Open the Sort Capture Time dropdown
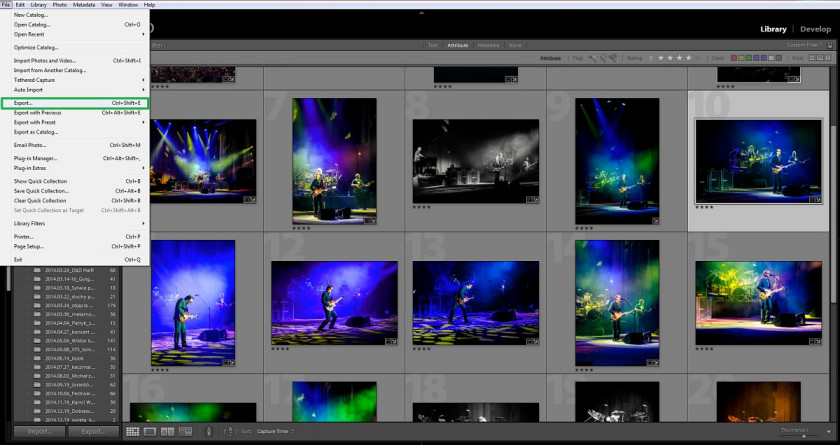 pyautogui.click(x=275, y=432)
